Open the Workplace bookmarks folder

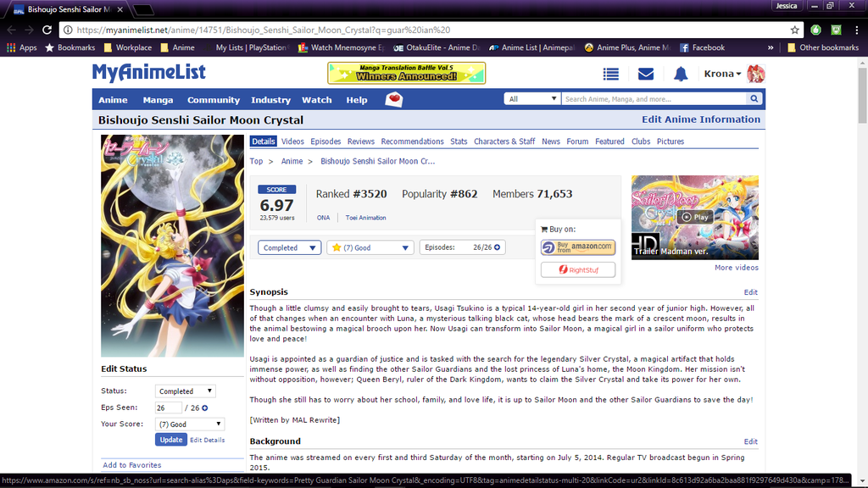point(128,47)
